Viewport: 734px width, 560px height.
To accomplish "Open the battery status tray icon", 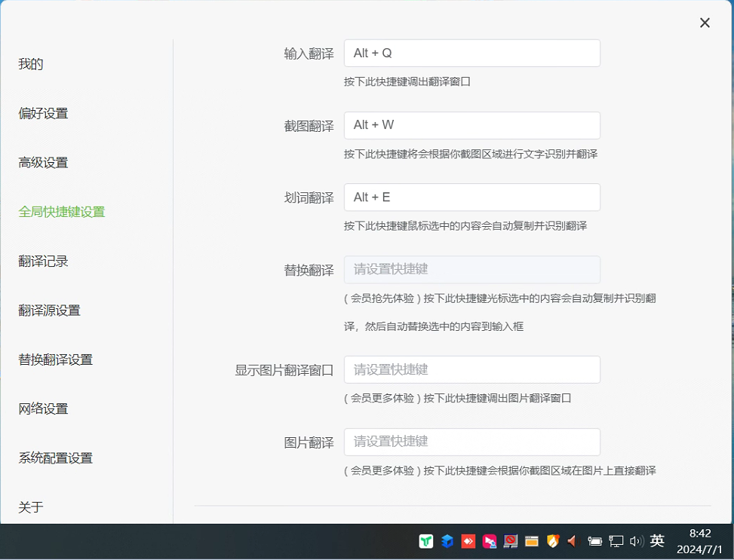I will [594, 540].
